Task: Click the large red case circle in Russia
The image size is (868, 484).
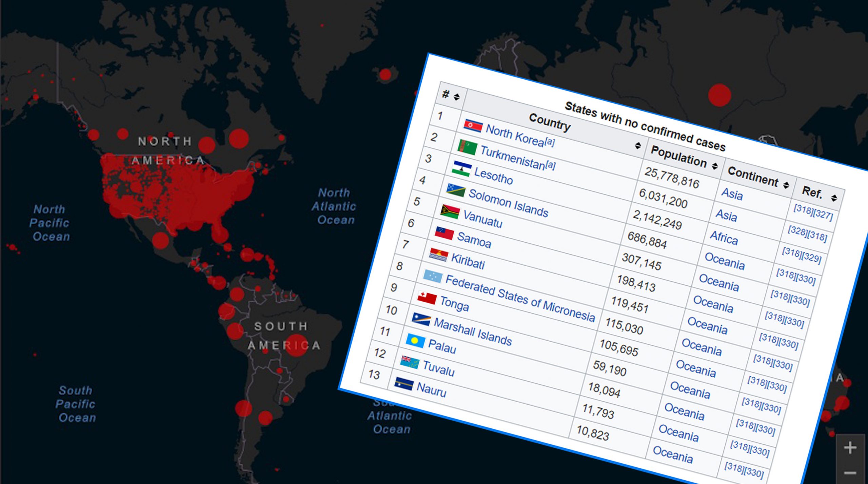Action: pos(719,95)
